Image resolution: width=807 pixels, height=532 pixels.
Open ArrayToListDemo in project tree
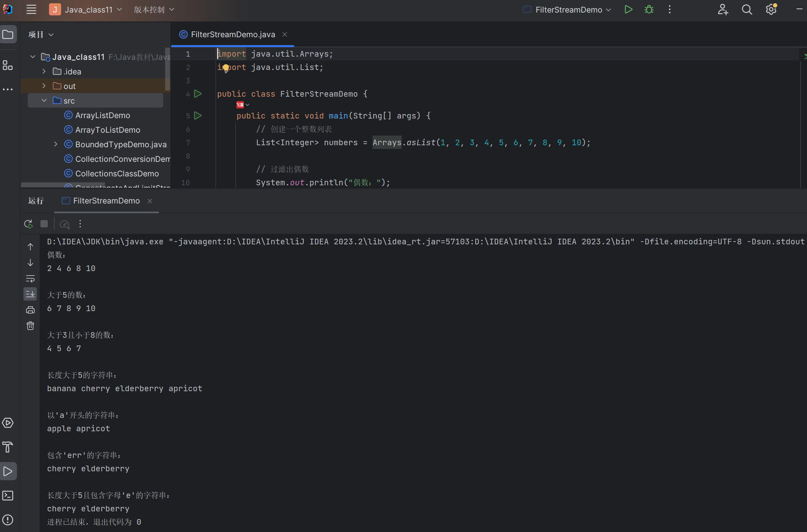[108, 130]
